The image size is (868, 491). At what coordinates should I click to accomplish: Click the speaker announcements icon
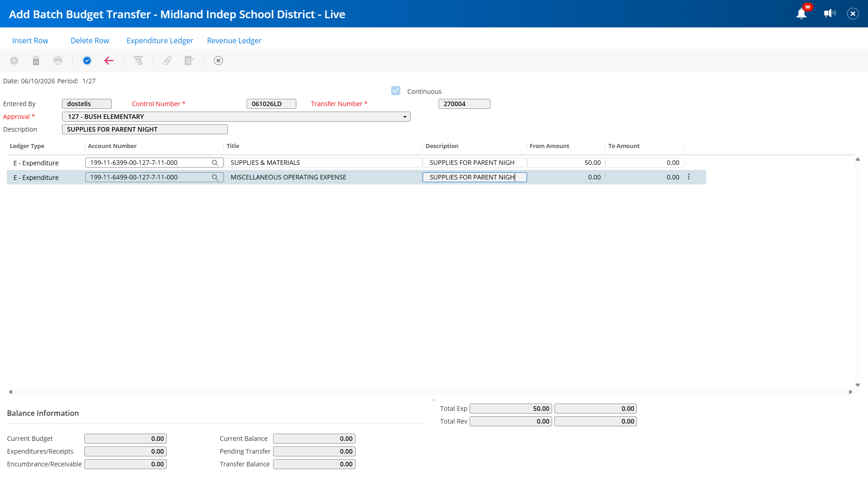(x=830, y=13)
